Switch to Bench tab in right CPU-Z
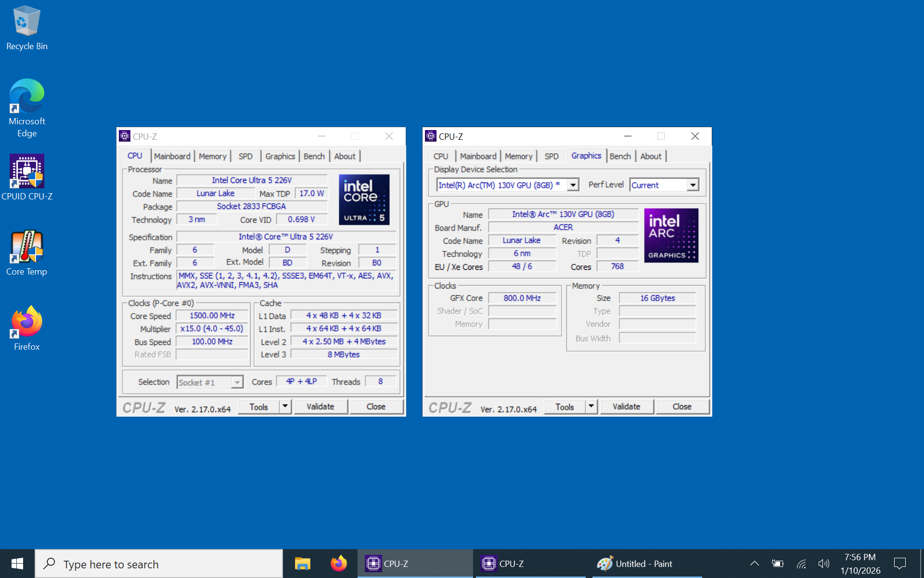The width and height of the screenshot is (924, 578). click(620, 156)
